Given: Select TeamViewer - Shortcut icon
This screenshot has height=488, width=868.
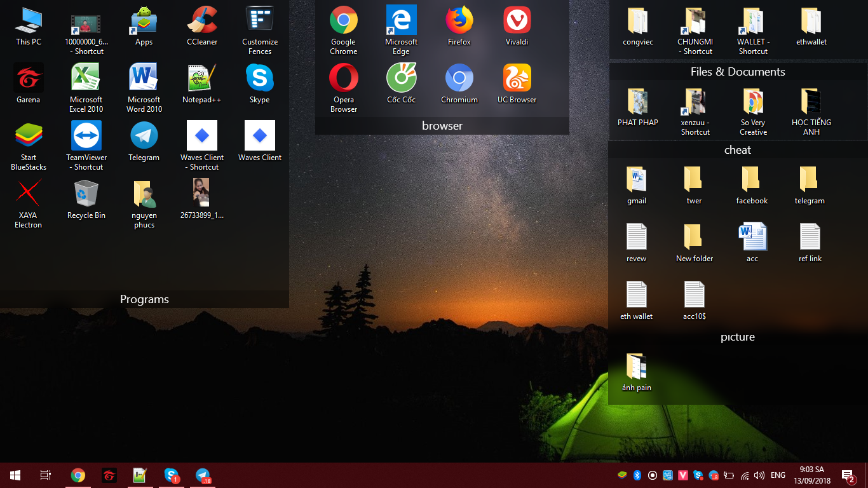Looking at the screenshot, I should click(86, 146).
